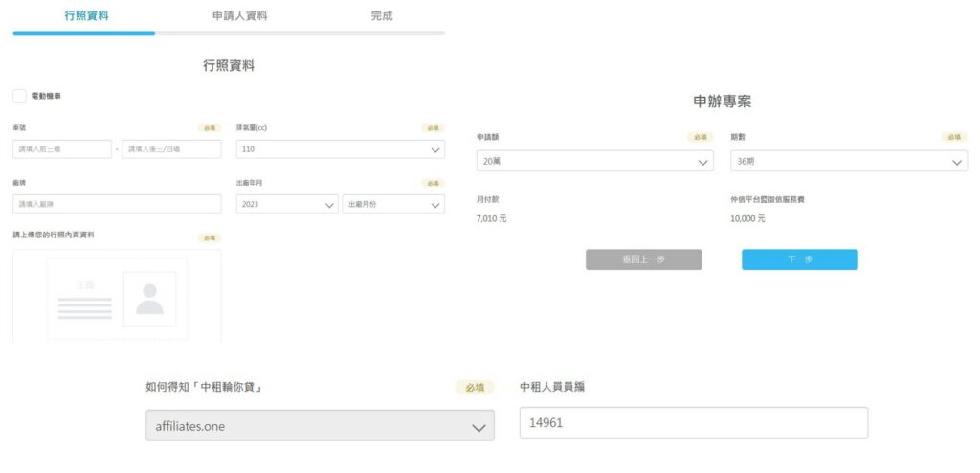Click the blue 下一步 button

click(x=799, y=259)
